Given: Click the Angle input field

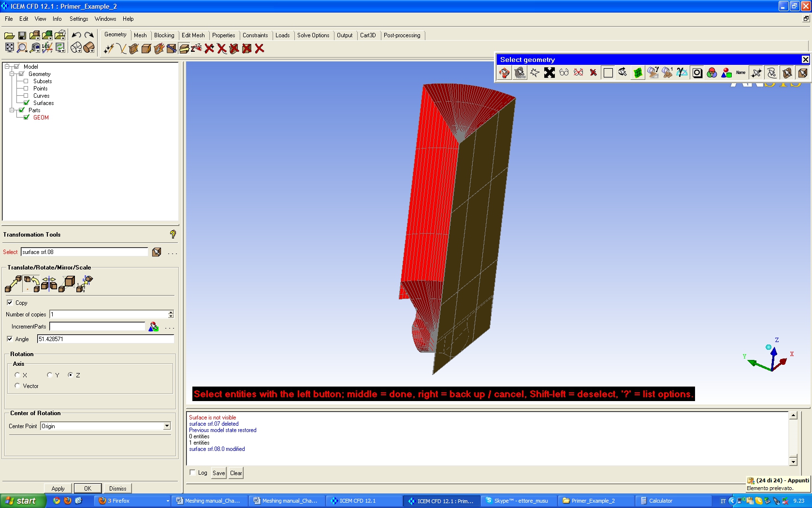Looking at the screenshot, I should click(x=105, y=339).
